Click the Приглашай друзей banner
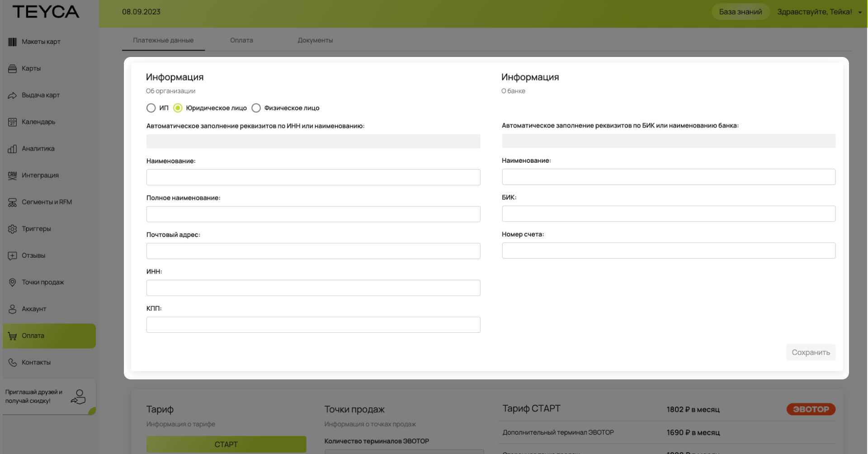Viewport: 868px width, 454px height. click(x=49, y=397)
